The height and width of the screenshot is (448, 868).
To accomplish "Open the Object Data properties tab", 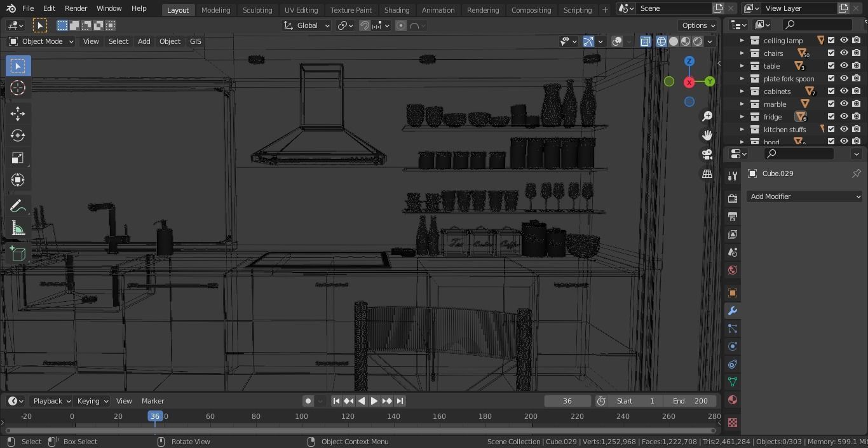I will tap(732, 382).
